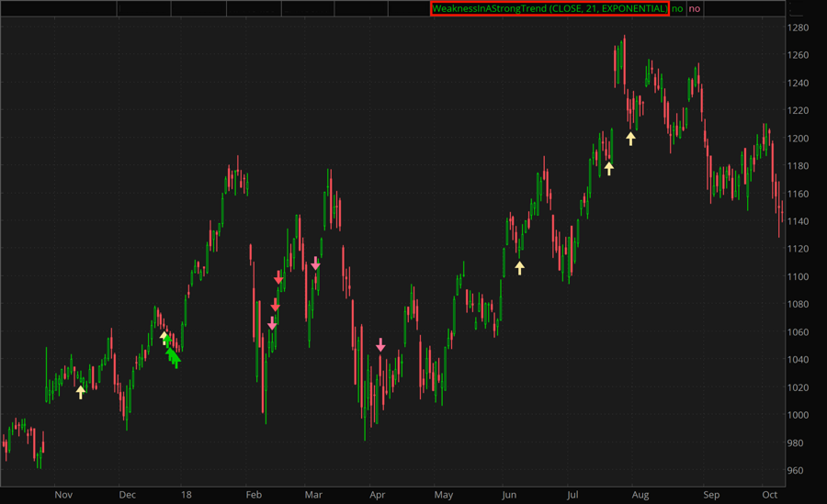This screenshot has width=827, height=504.
Task: Select the yellow up arrow in mid-July
Action: point(608,169)
